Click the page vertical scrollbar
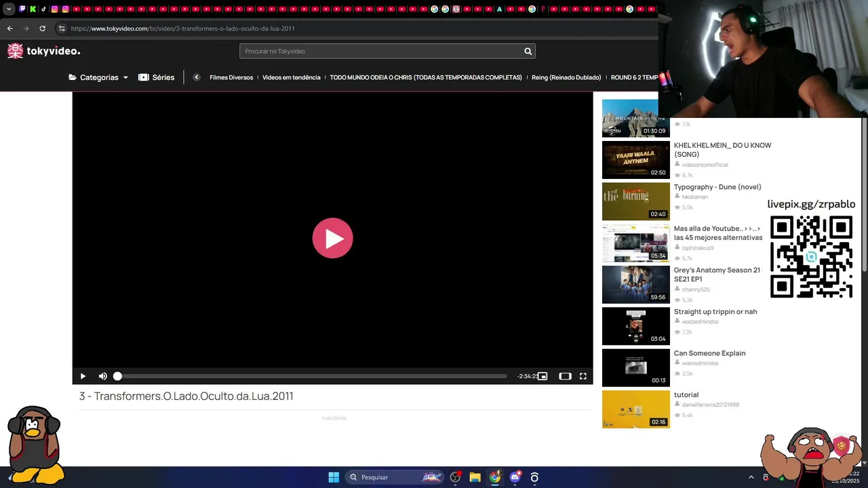 tap(865, 197)
